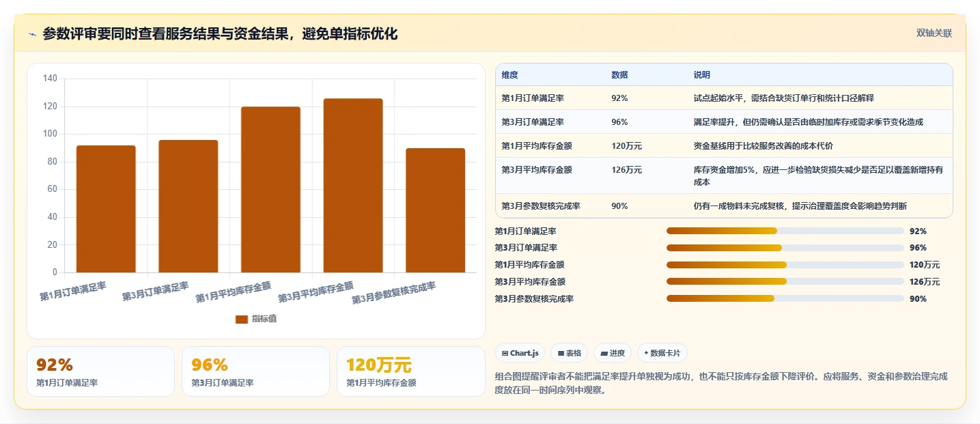Click the 维度 column header
The height and width of the screenshot is (424, 980).
tap(509, 75)
